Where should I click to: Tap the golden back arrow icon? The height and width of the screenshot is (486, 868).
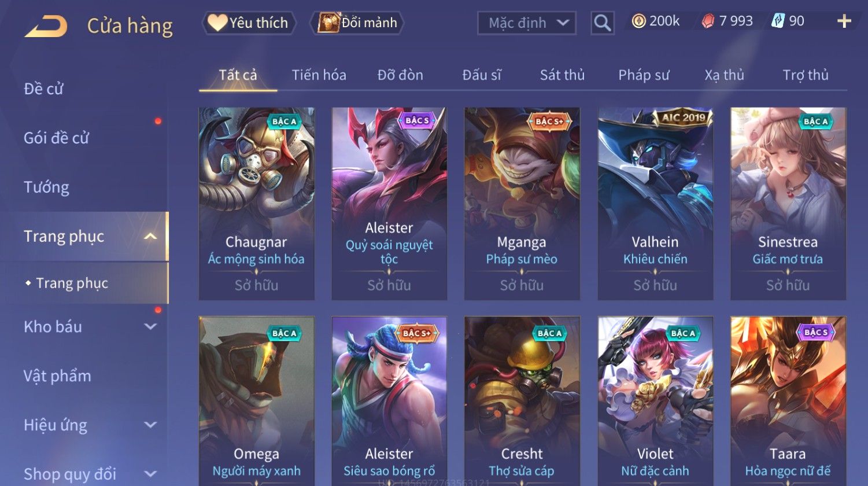[x=46, y=26]
